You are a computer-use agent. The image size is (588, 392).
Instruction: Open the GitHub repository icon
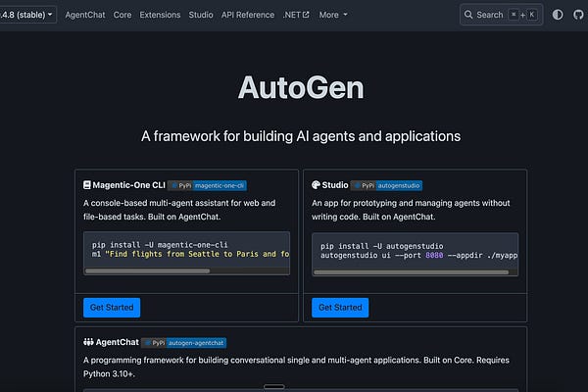(578, 15)
